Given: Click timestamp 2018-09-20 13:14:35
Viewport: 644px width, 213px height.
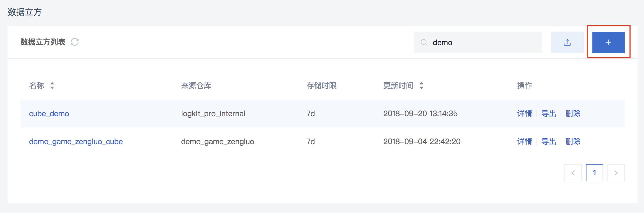Looking at the screenshot, I should coord(420,113).
